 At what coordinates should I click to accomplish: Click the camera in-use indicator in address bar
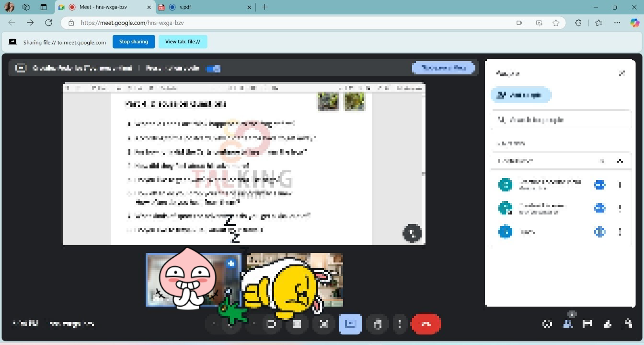pos(519,23)
